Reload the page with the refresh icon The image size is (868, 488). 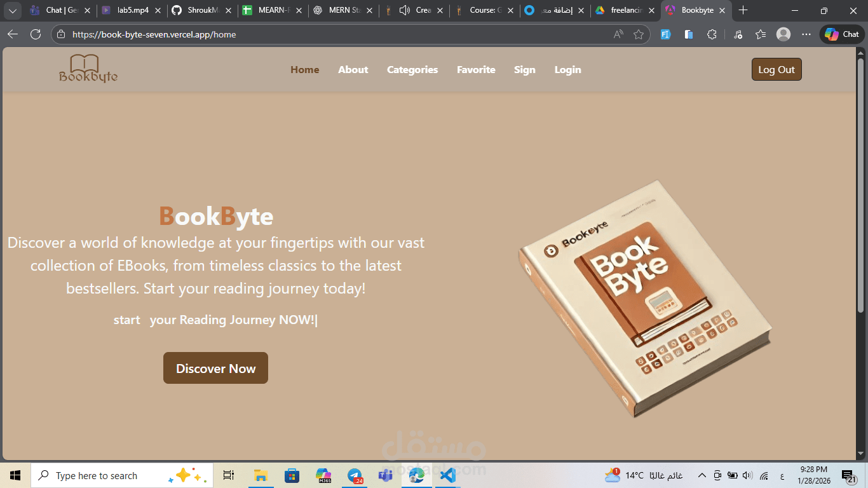coord(36,34)
